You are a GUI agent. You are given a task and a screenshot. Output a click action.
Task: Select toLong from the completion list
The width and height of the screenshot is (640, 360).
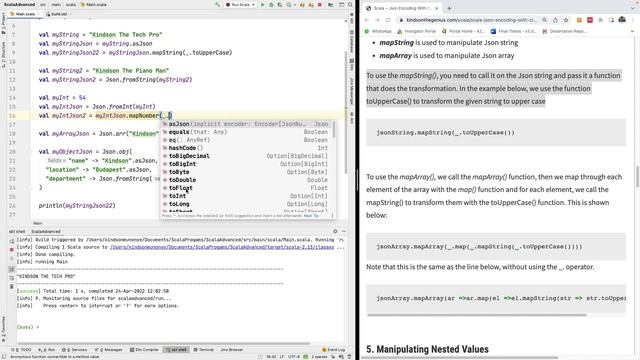(x=246, y=204)
